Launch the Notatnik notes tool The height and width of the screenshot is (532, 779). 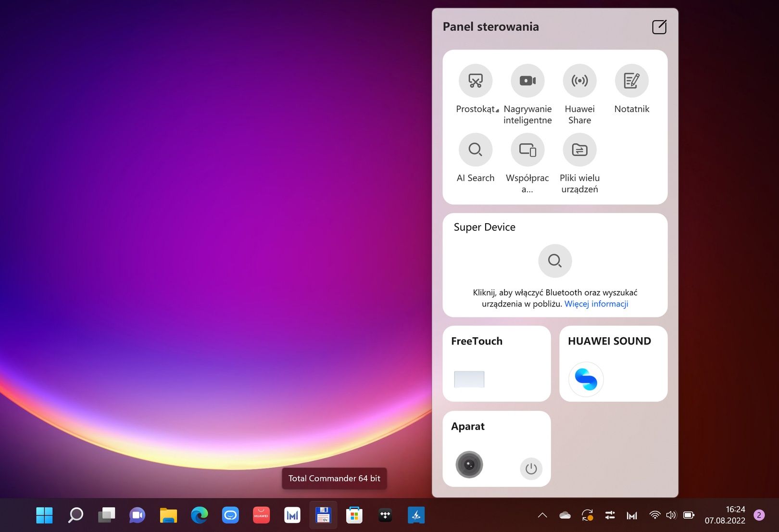pos(632,81)
